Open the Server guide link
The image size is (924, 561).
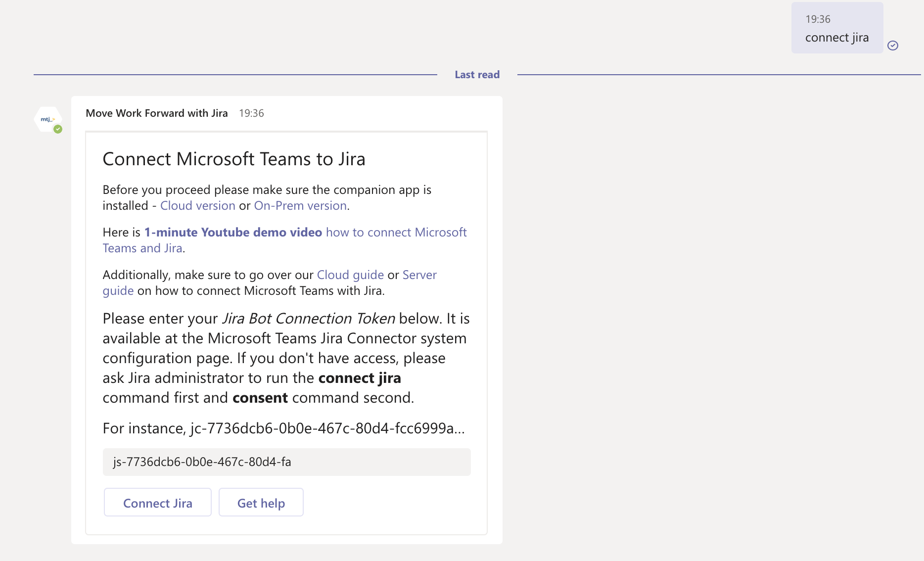419,275
